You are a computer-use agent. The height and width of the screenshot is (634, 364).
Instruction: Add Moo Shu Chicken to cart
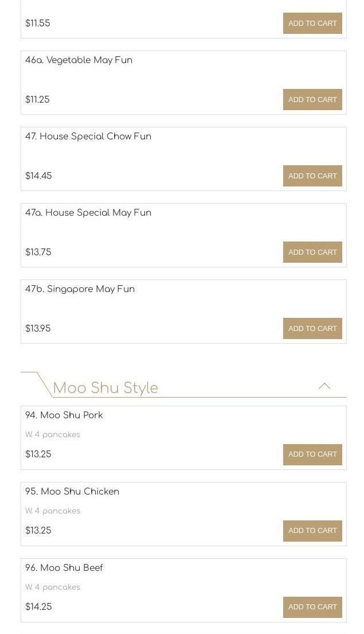(x=312, y=531)
